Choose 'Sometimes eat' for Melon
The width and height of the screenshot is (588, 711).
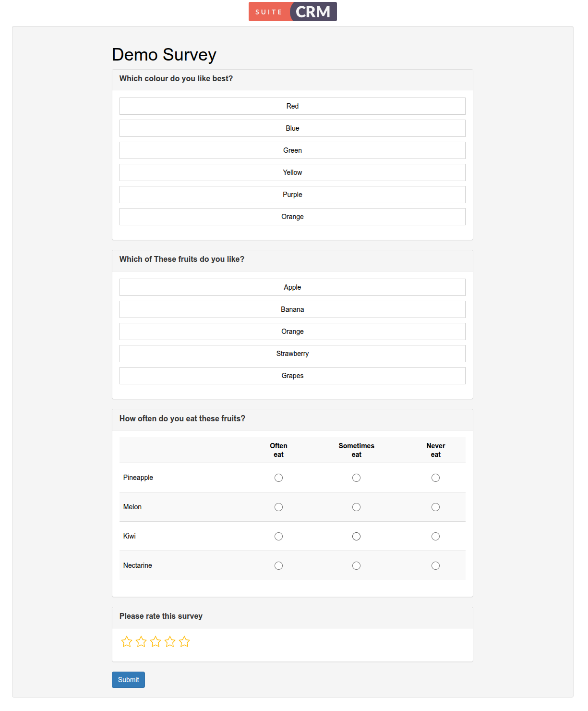coord(356,507)
